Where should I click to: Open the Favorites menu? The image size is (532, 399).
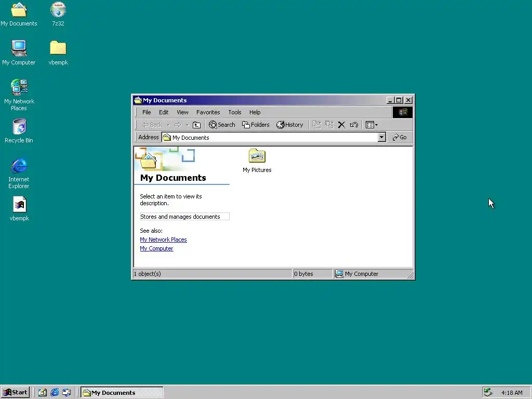click(208, 112)
